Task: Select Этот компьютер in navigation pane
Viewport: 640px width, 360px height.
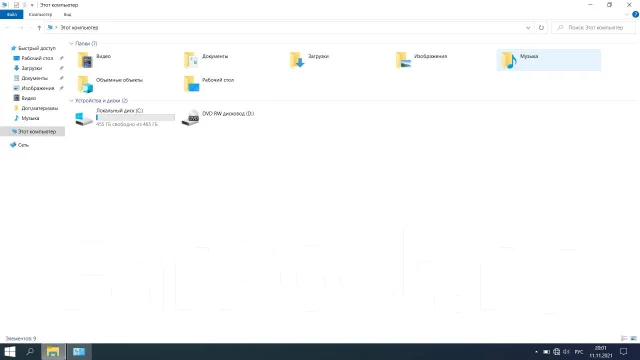Action: pos(33,131)
